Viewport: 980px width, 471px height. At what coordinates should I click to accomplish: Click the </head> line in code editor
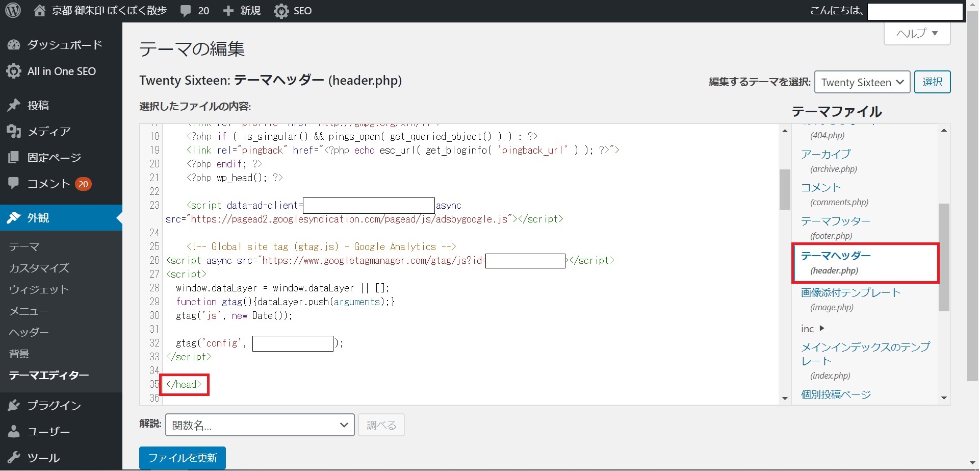(x=184, y=384)
